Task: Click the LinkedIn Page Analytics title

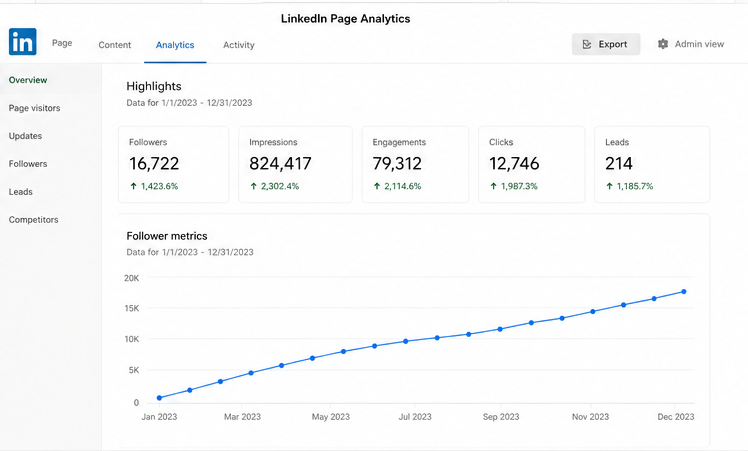Action: point(345,19)
